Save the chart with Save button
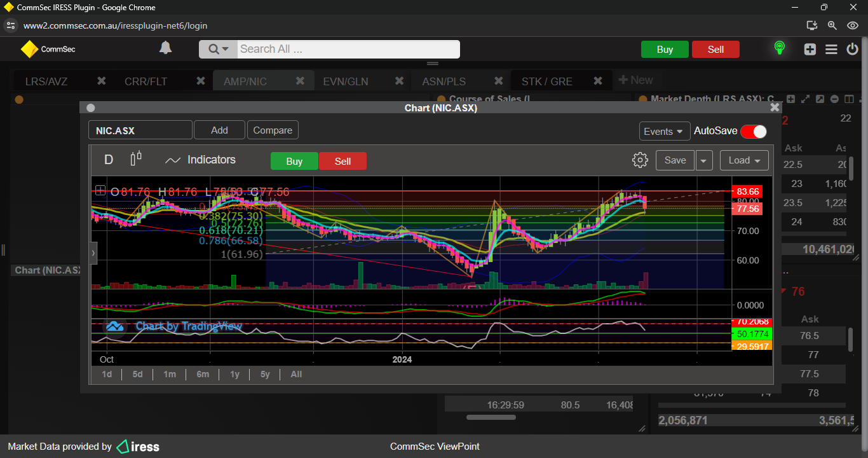 (675, 160)
